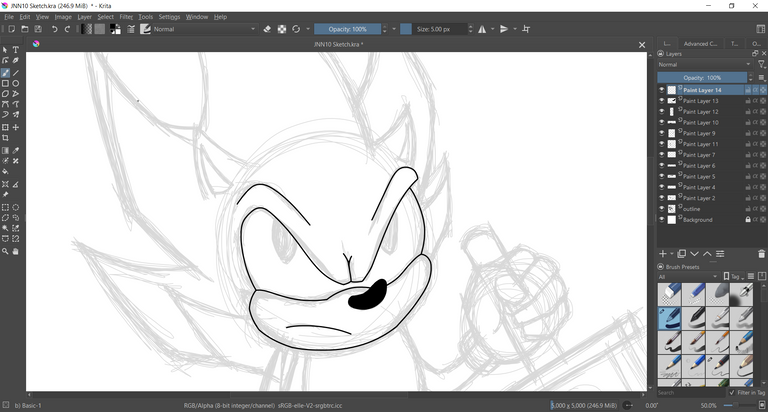Open brush editor settings icon
Image resolution: width=768 pixels, height=412 pixels.
point(131,29)
